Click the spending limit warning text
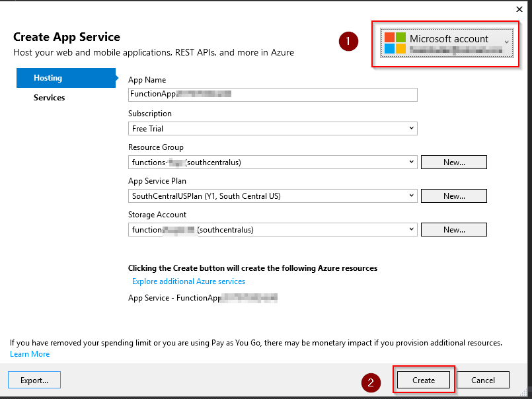 [256, 343]
